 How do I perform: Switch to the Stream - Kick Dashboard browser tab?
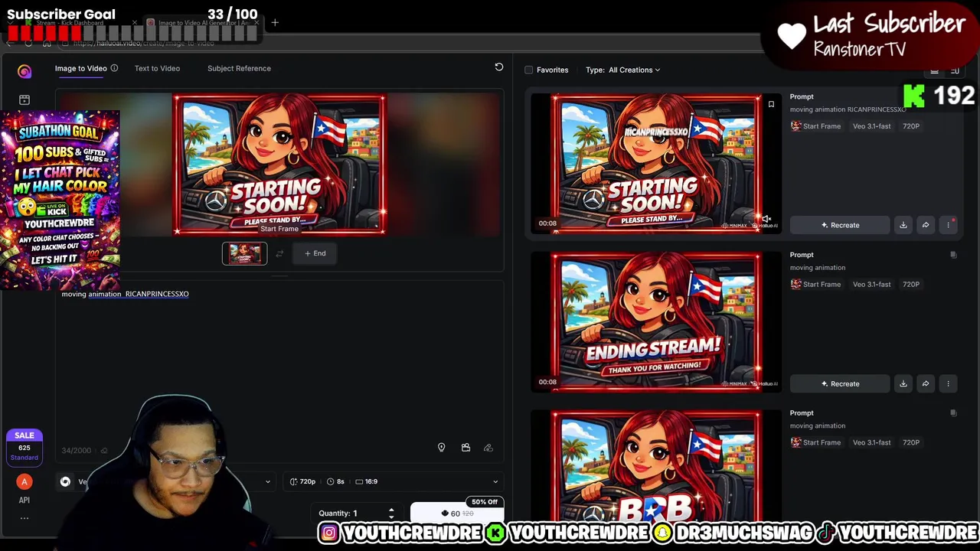(80, 23)
